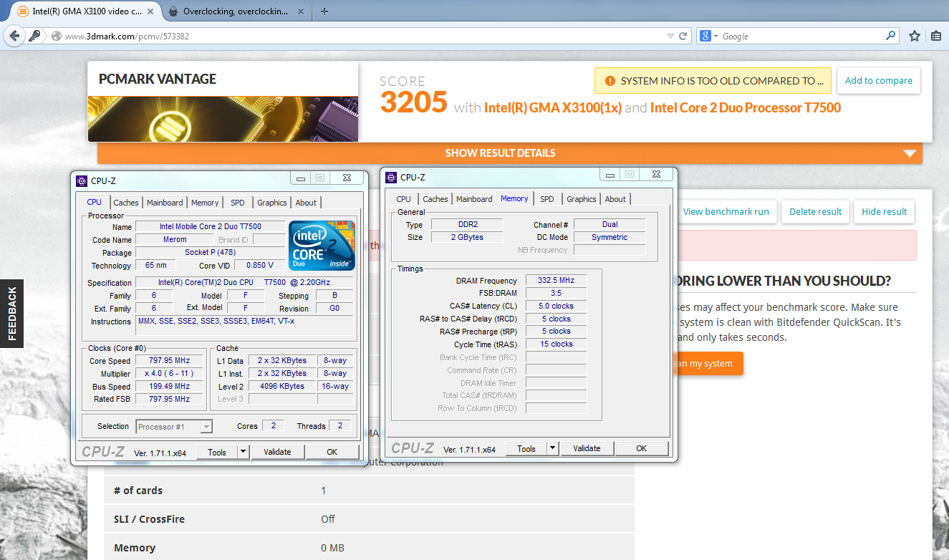Open SPD tab in Memory CPU-Z window
949x560 pixels.
[547, 199]
